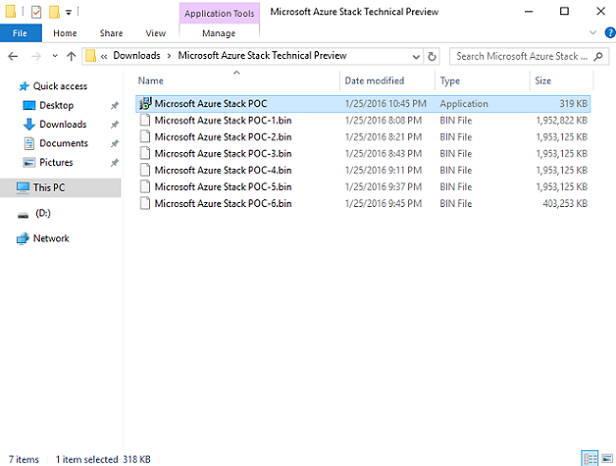The height and width of the screenshot is (466, 616).
Task: Click Downloads in the address breadcrumb
Action: coord(137,55)
